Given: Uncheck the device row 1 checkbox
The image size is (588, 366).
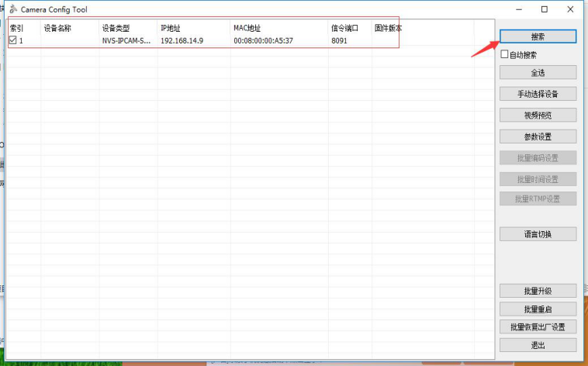Looking at the screenshot, I should [13, 40].
